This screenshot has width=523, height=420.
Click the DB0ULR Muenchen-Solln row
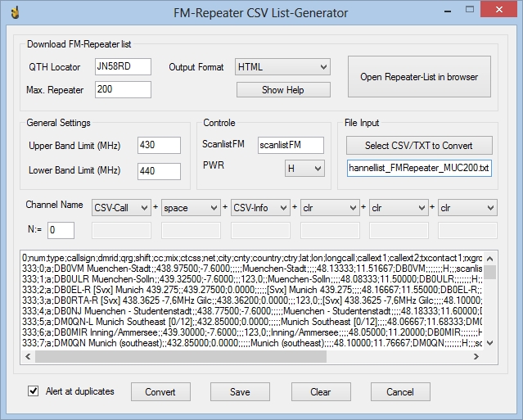pos(252,279)
